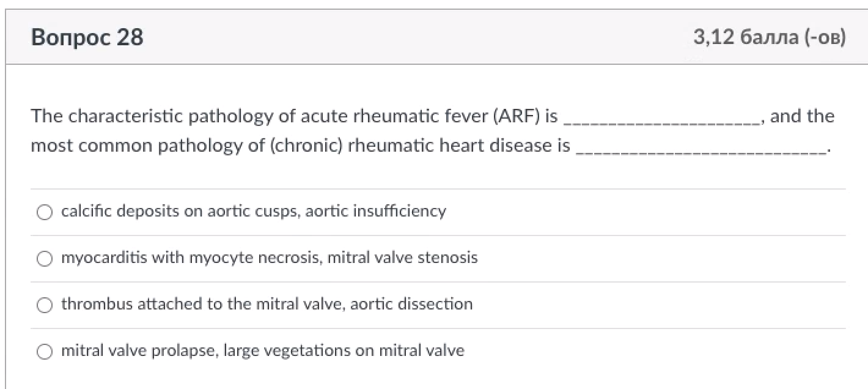Choose the myocarditis with myocyte necrosis radio button

[45, 259]
